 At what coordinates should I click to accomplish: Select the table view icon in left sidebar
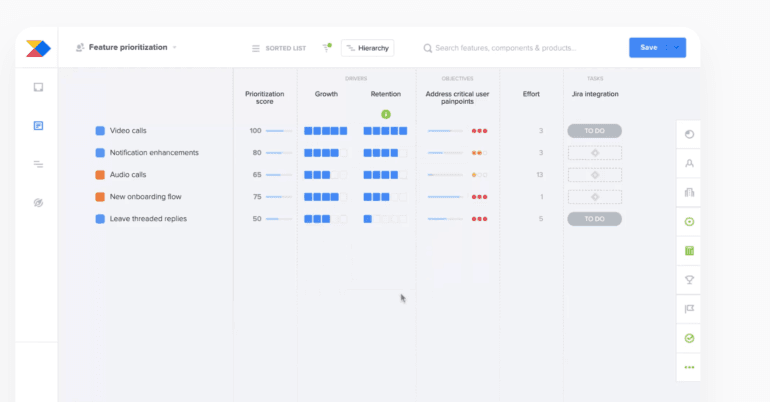tap(38, 126)
